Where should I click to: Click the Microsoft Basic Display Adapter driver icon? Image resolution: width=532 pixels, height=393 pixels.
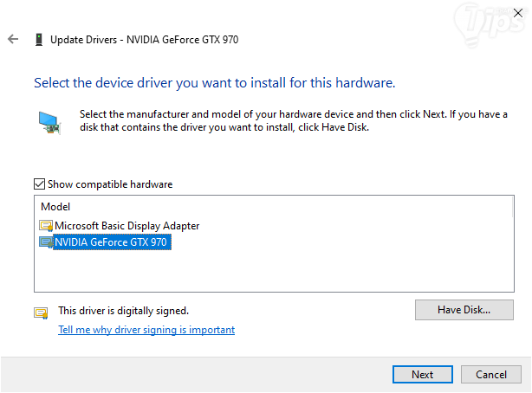(46, 226)
